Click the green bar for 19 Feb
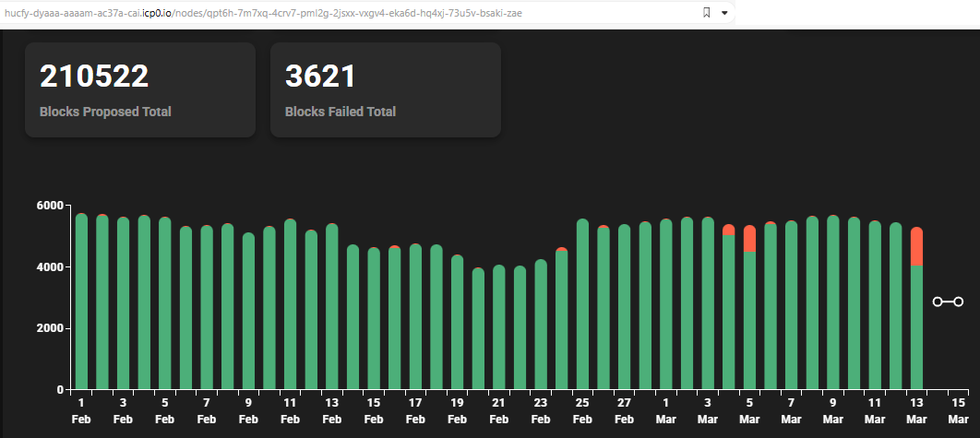Viewport: 980px width, 438px height. tap(458, 323)
